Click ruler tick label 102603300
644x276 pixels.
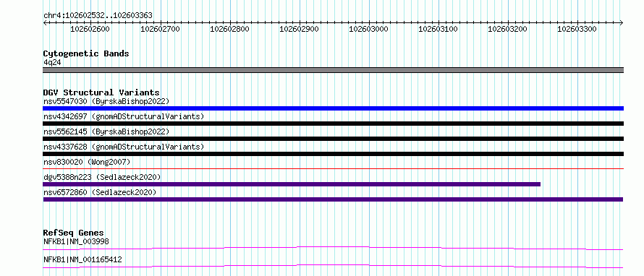pos(577,29)
